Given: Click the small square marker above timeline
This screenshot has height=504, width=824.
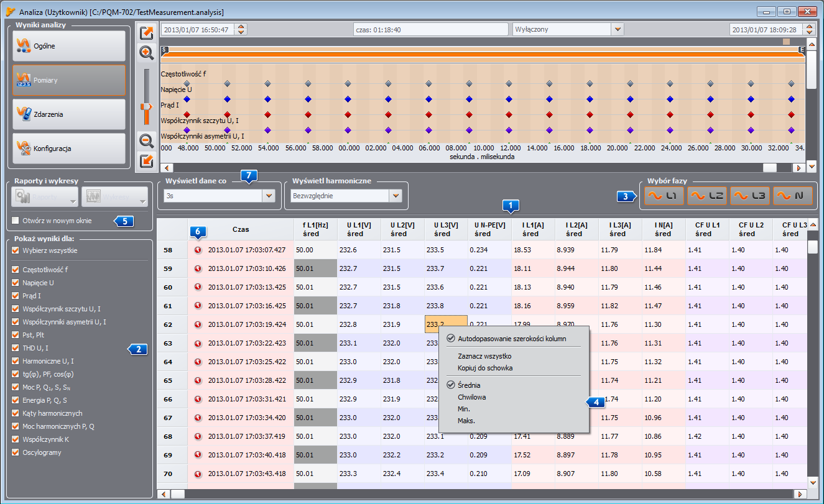Looking at the screenshot, I should pos(786,42).
